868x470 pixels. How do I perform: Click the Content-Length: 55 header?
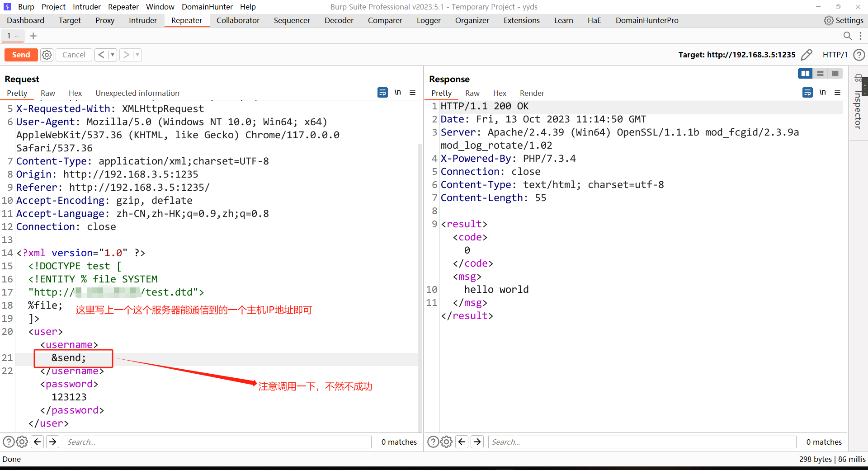click(493, 198)
